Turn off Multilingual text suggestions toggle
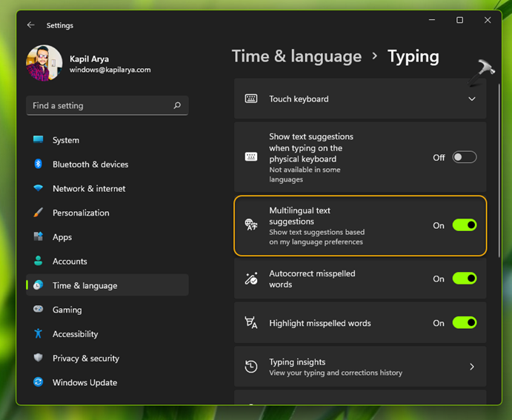The image size is (512, 420). [465, 225]
